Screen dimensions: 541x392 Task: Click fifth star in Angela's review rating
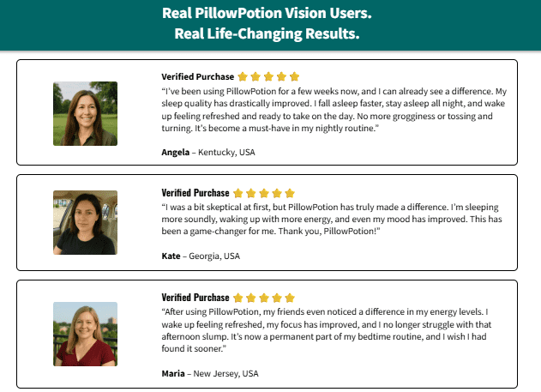(x=294, y=76)
